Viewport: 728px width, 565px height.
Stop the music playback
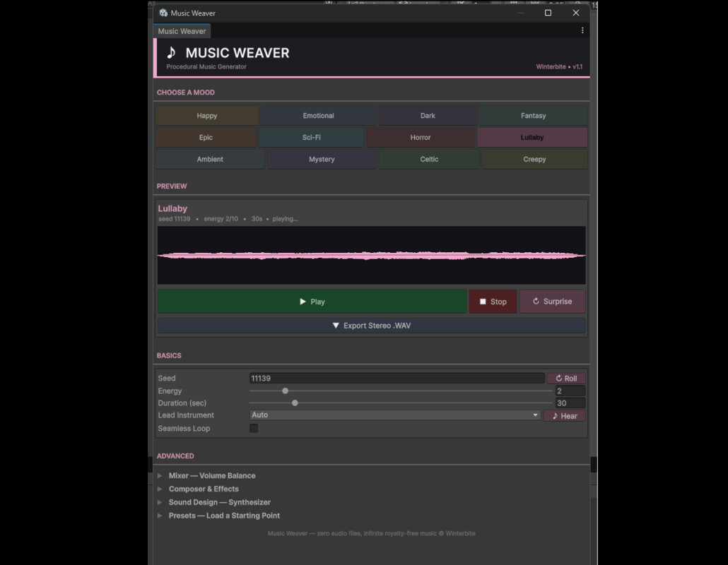(493, 302)
